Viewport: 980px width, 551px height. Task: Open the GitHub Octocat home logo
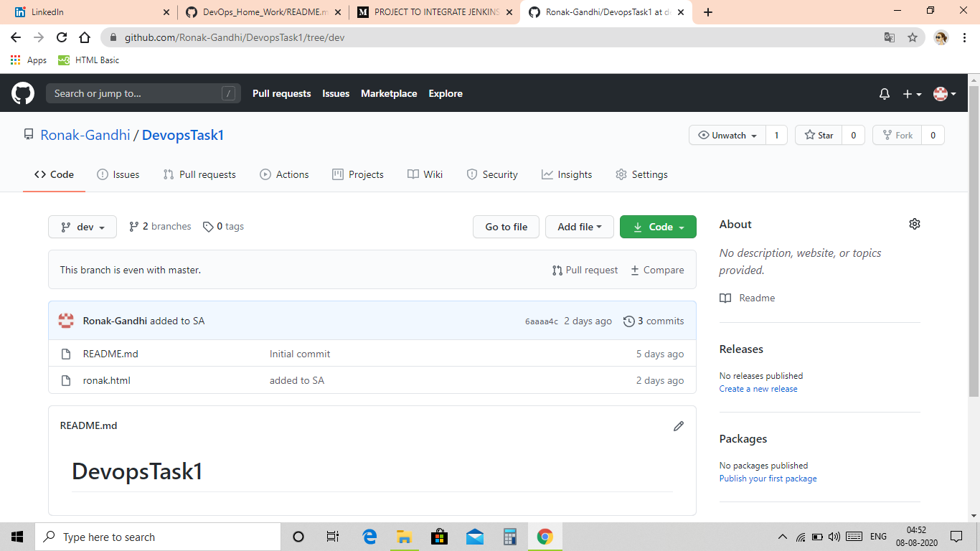23,93
